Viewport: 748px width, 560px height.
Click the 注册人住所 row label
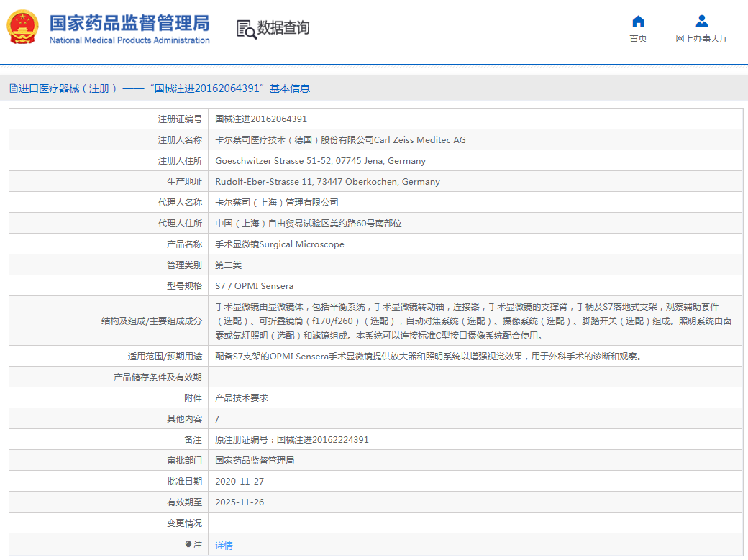(180, 161)
